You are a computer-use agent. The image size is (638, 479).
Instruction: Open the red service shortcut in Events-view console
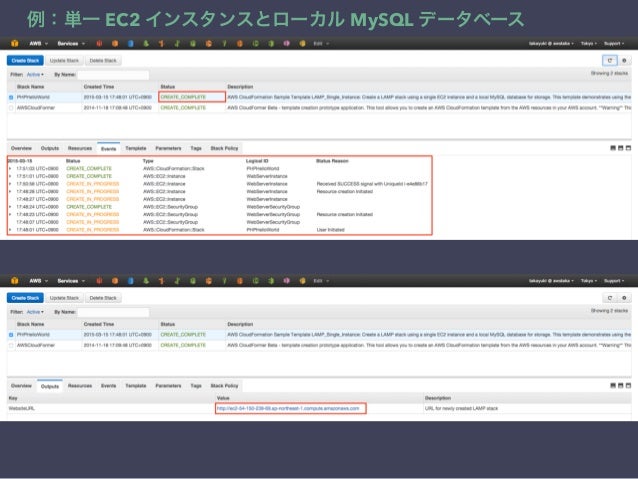99,43
